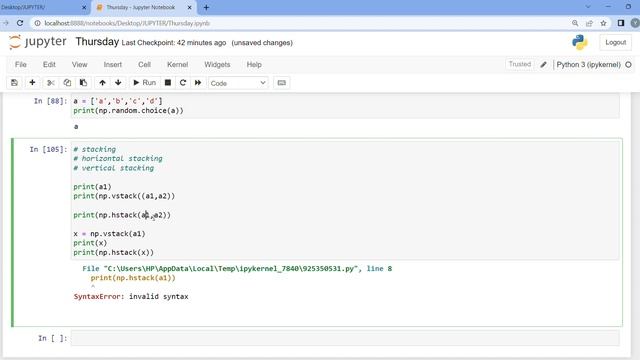This screenshot has width=640, height=360.
Task: Move selected cell up arrow
Action: [102, 83]
